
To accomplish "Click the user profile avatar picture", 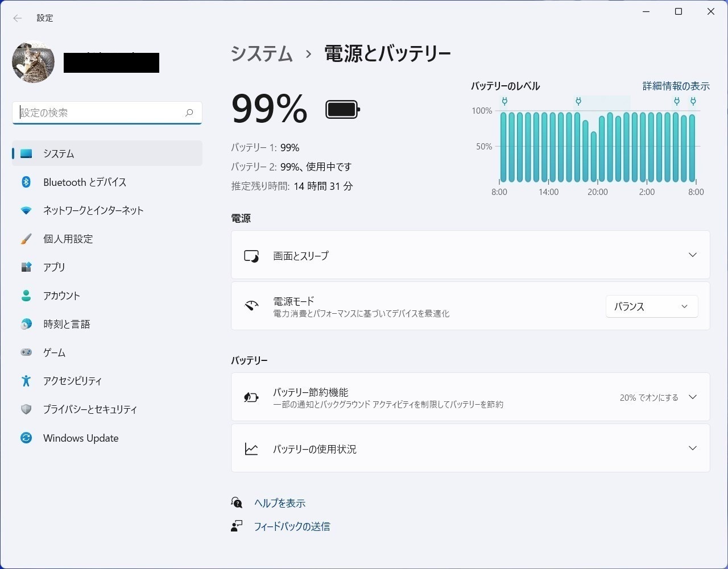I will pos(34,61).
